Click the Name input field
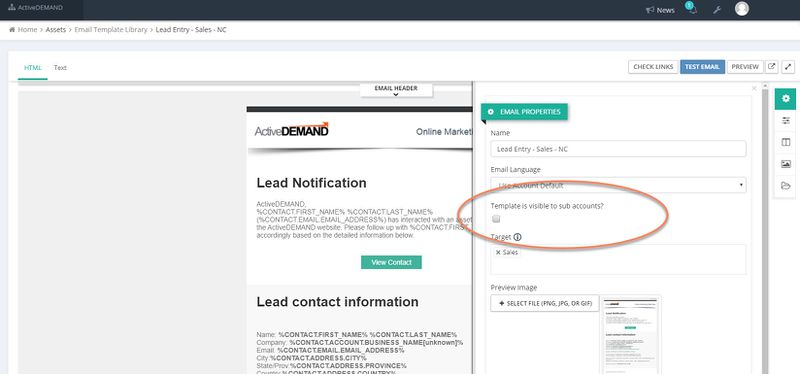Screen dimensions: 800x374 (618, 149)
